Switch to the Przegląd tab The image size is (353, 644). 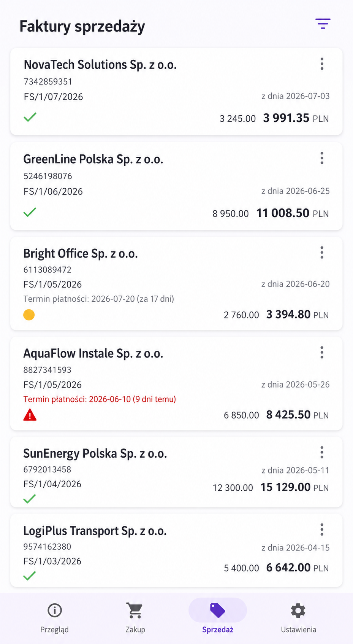[54, 618]
